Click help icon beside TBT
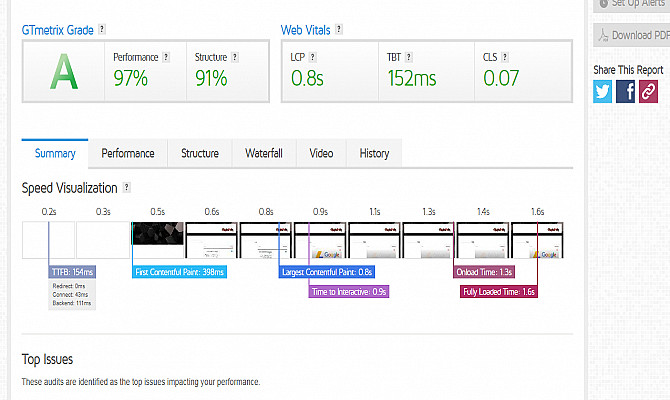Screen dimensions: 670x400 tap(411, 57)
